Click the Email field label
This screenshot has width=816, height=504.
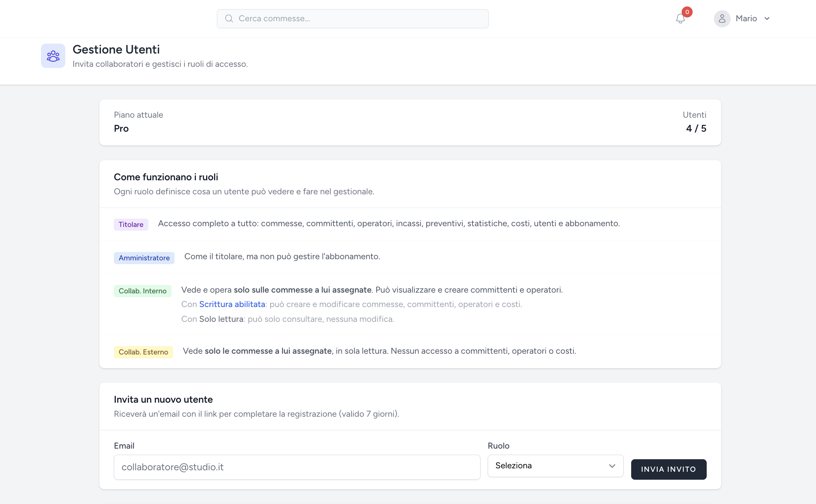click(124, 446)
